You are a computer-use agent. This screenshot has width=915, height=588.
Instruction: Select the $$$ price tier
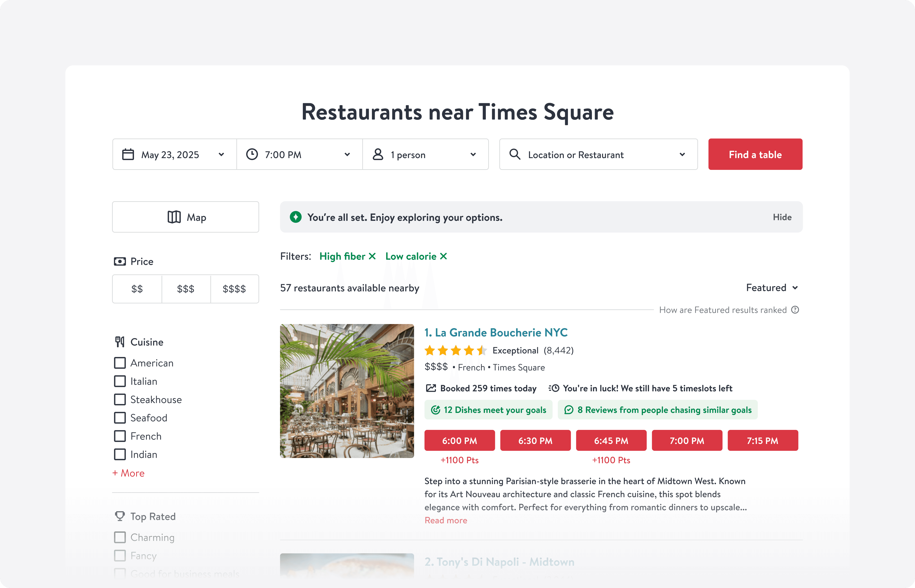tap(186, 289)
